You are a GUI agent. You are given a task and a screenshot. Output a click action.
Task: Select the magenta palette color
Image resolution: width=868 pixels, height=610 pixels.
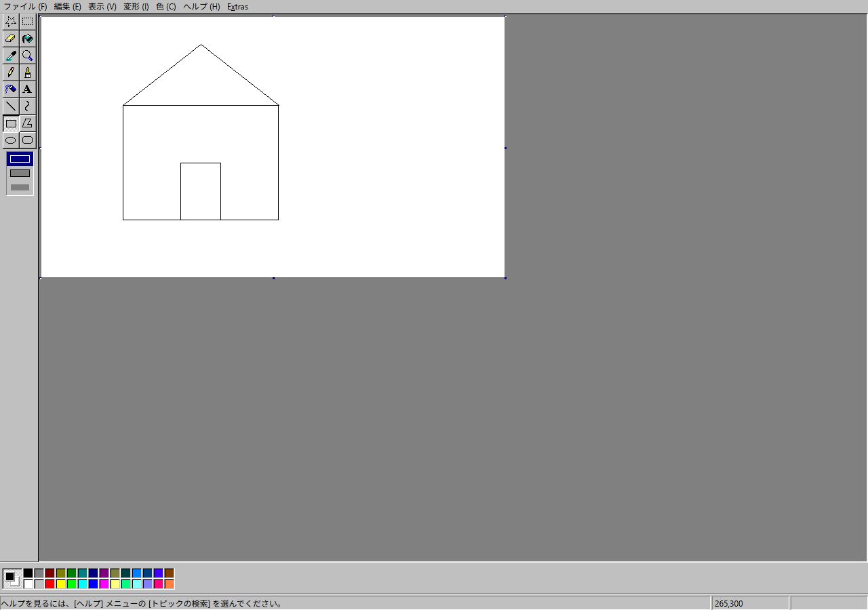(104, 584)
